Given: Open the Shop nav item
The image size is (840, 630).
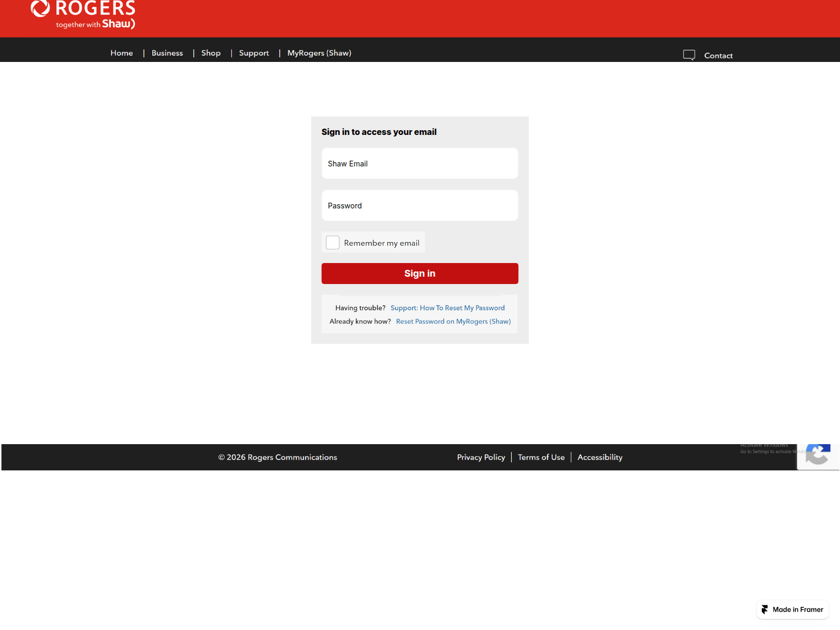Looking at the screenshot, I should pos(211,53).
